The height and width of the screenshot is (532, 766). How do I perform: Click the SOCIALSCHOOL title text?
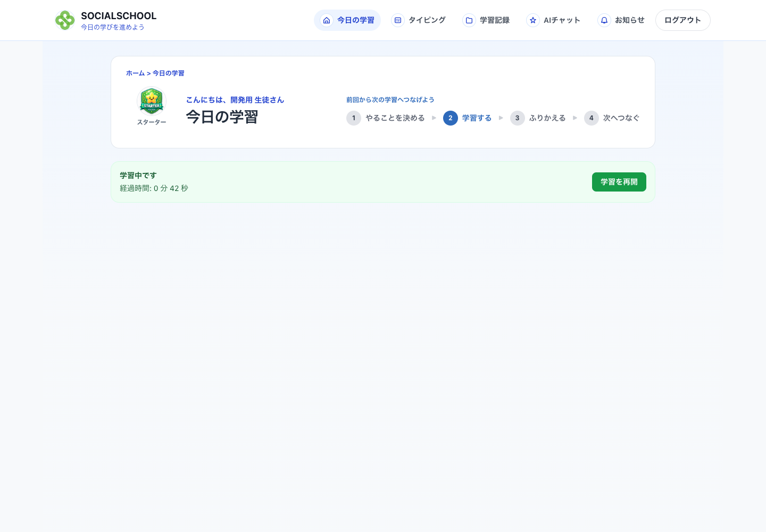pos(119,16)
